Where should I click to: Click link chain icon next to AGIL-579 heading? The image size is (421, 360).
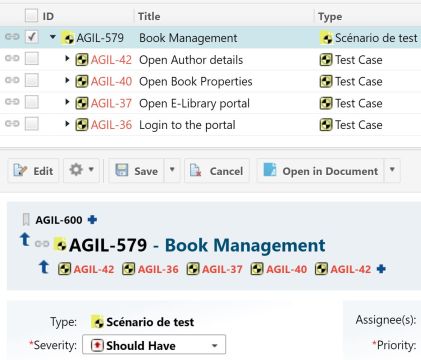coord(42,244)
